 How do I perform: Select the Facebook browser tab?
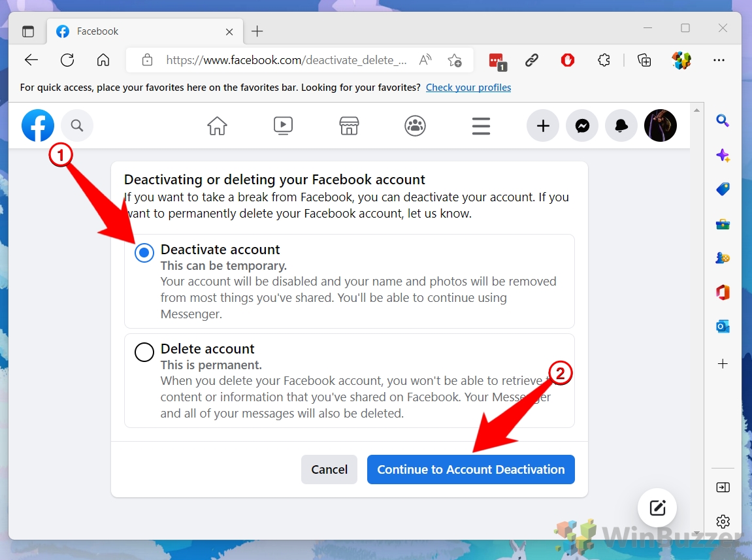click(145, 31)
